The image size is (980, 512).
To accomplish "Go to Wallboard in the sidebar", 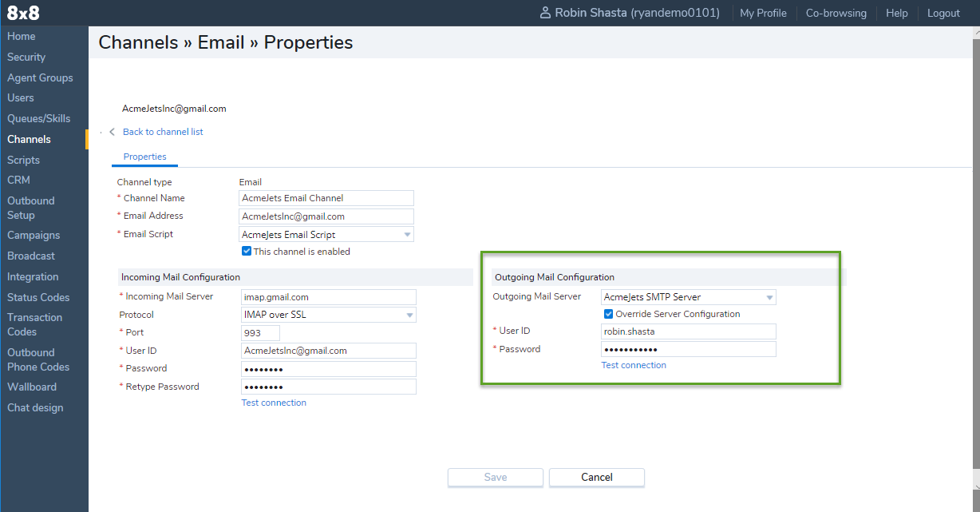I will 32,387.
